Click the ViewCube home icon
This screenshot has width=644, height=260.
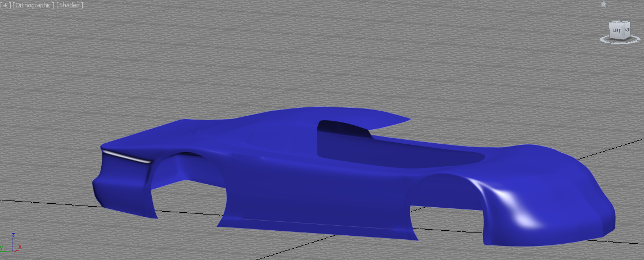pos(604,4)
